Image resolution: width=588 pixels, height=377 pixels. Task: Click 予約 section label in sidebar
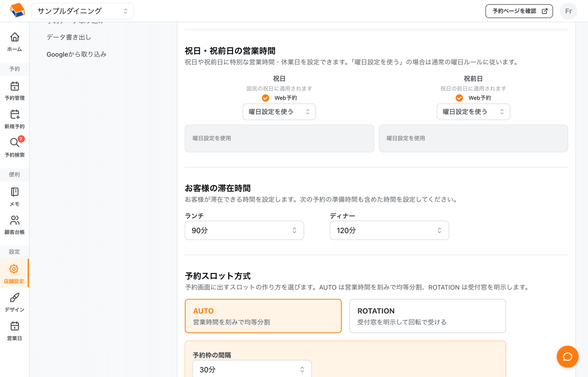pos(15,69)
